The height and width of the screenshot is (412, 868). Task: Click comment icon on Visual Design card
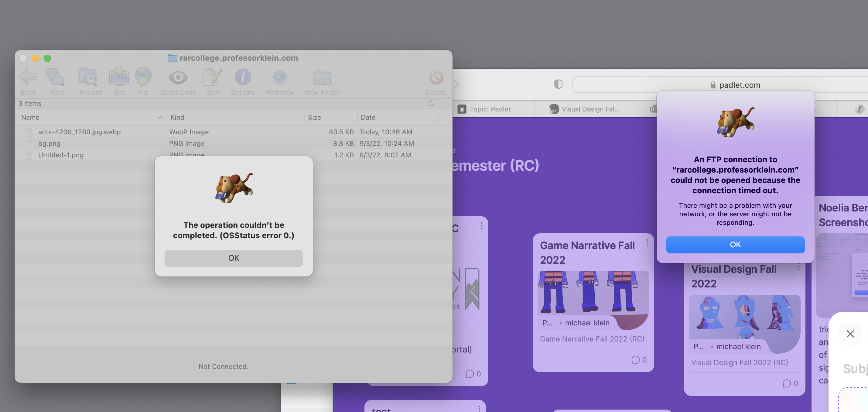tap(787, 383)
